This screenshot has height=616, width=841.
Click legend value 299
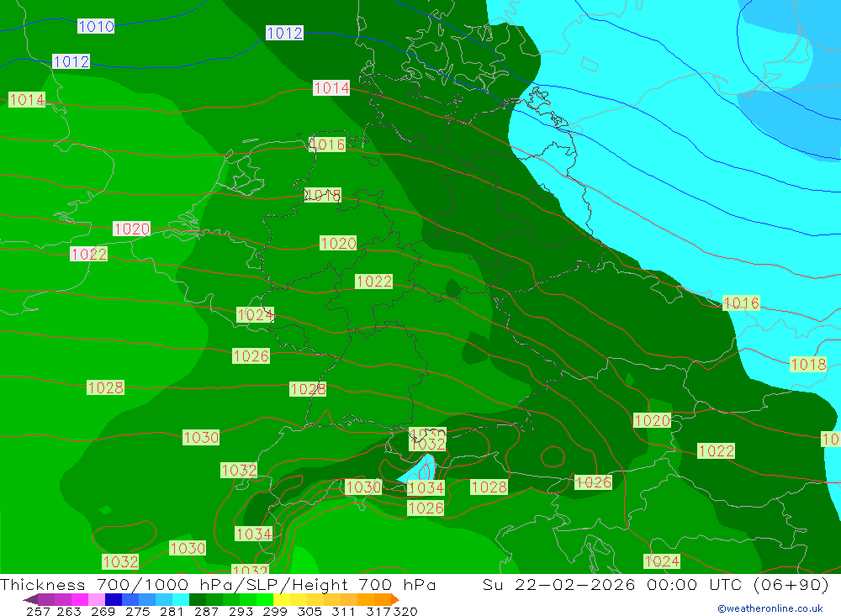click(275, 611)
